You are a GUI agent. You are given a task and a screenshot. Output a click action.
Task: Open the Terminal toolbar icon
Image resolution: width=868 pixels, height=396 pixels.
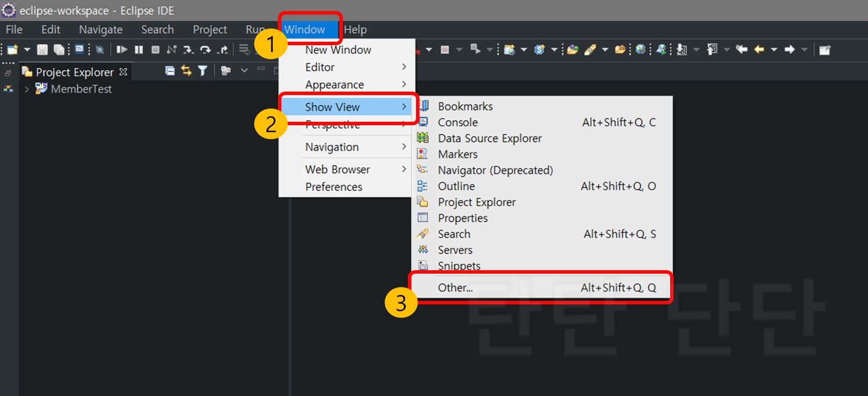(x=79, y=49)
